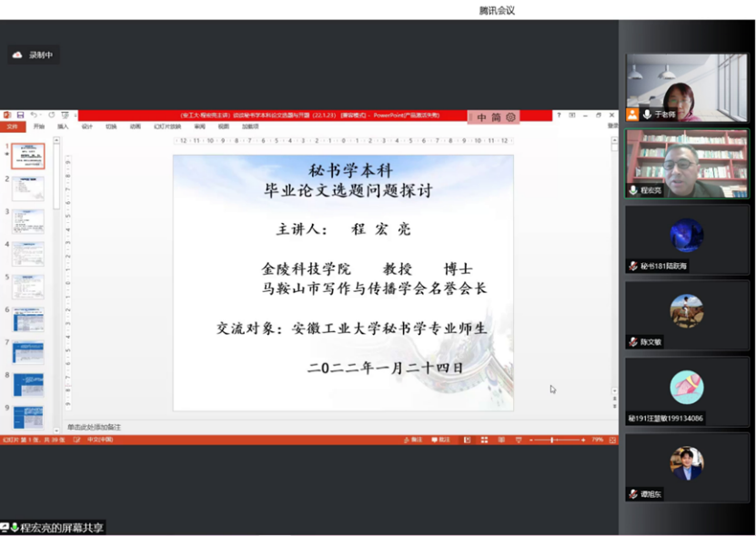
Task: Switch to Slide Sorter view icon
Action: pos(482,440)
